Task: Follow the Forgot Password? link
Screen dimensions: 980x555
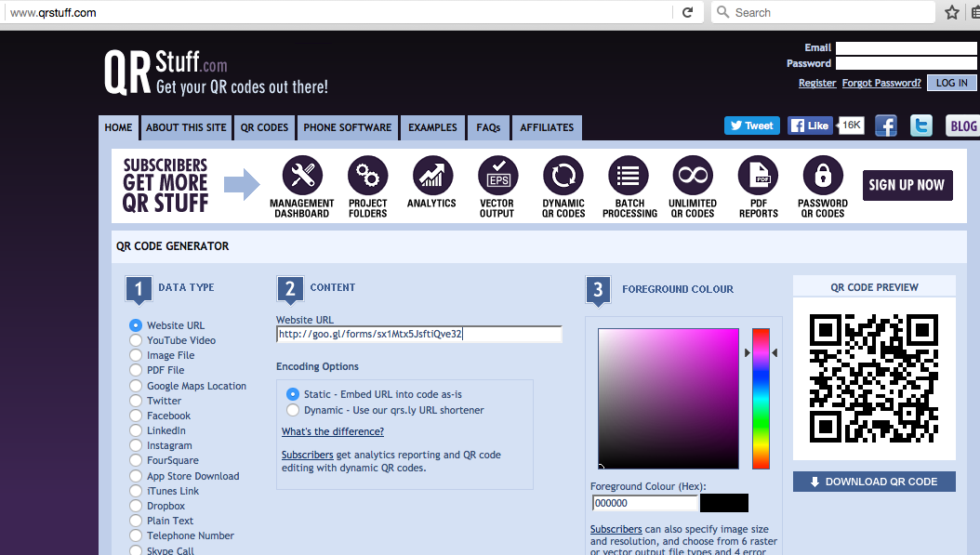Action: [x=881, y=83]
